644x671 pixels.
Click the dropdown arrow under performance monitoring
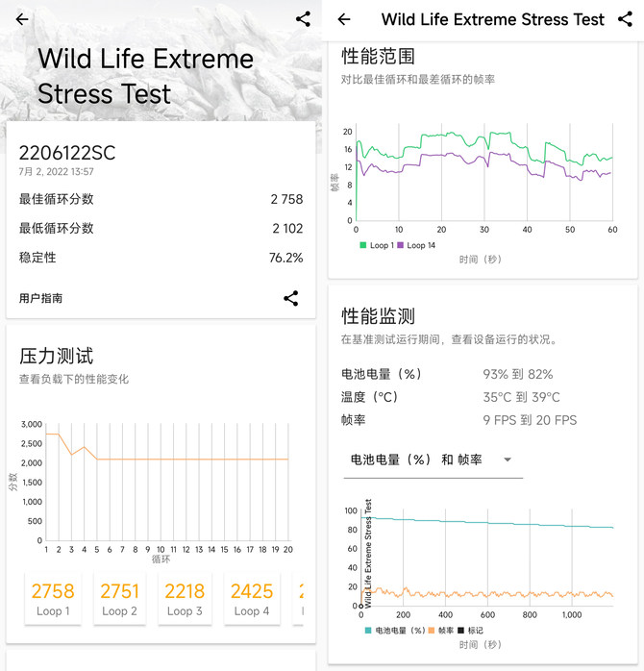(507, 460)
